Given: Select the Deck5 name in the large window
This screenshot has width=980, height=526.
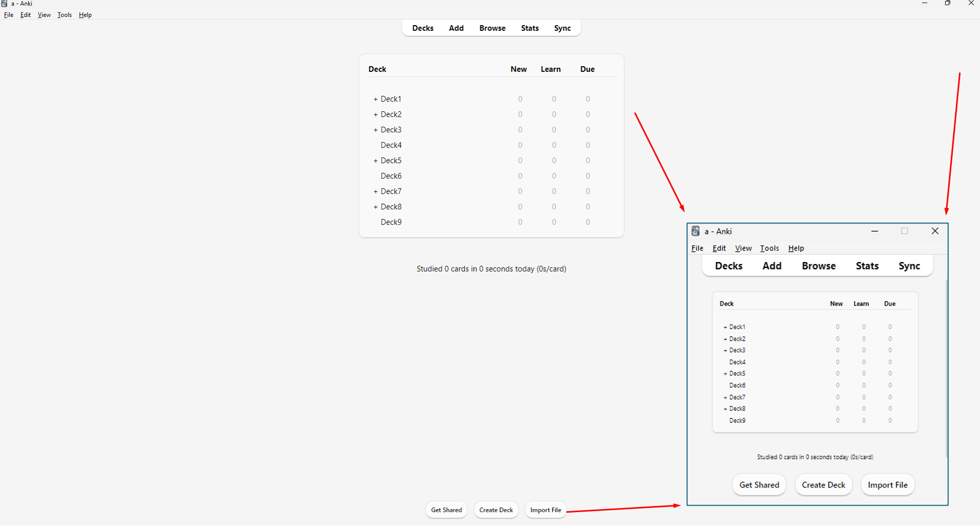Looking at the screenshot, I should (391, 160).
